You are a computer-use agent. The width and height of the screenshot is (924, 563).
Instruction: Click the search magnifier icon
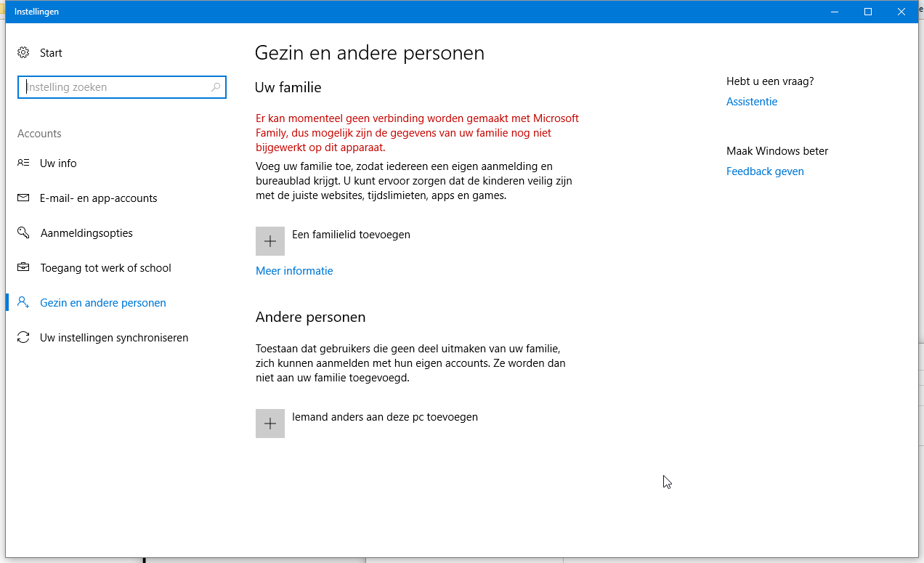coord(216,87)
